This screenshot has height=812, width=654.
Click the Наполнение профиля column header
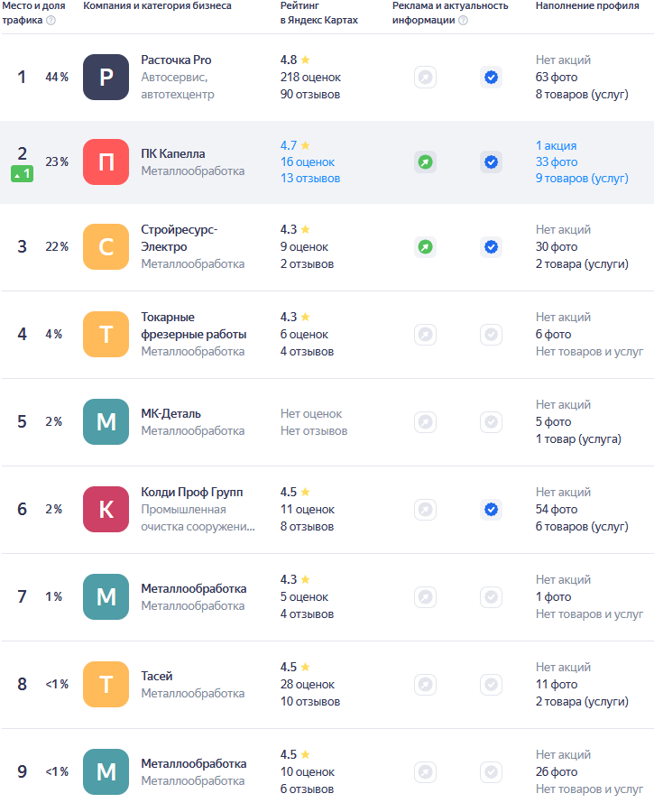tap(587, 5)
